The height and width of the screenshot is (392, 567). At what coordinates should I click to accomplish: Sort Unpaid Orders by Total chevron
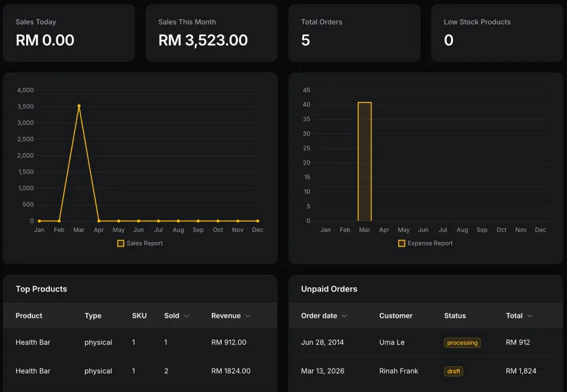[530, 316]
